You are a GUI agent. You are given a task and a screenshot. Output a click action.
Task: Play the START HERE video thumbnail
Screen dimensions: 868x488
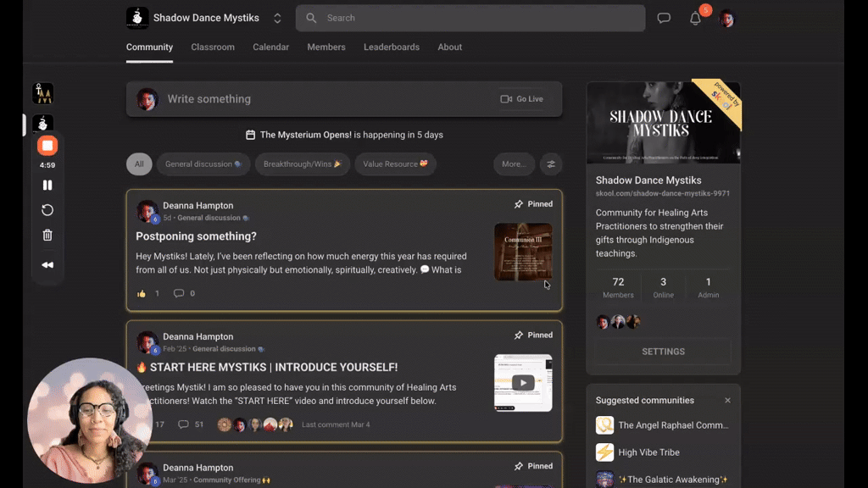[x=523, y=383]
